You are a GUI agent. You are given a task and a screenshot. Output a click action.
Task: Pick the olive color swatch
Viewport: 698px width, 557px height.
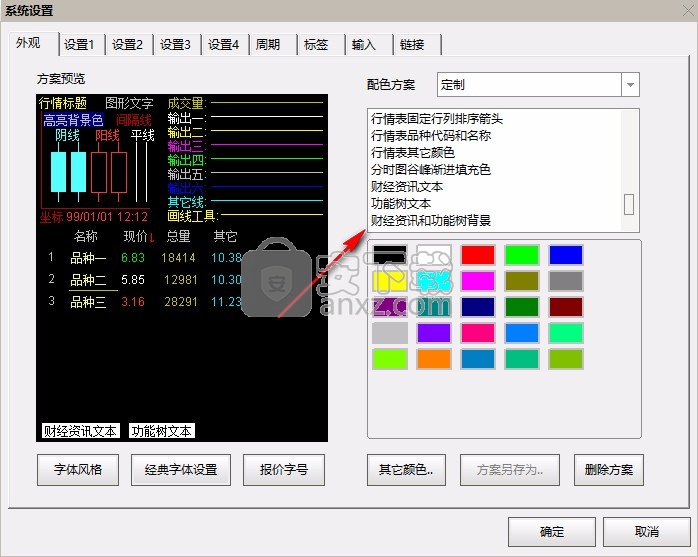[522, 281]
